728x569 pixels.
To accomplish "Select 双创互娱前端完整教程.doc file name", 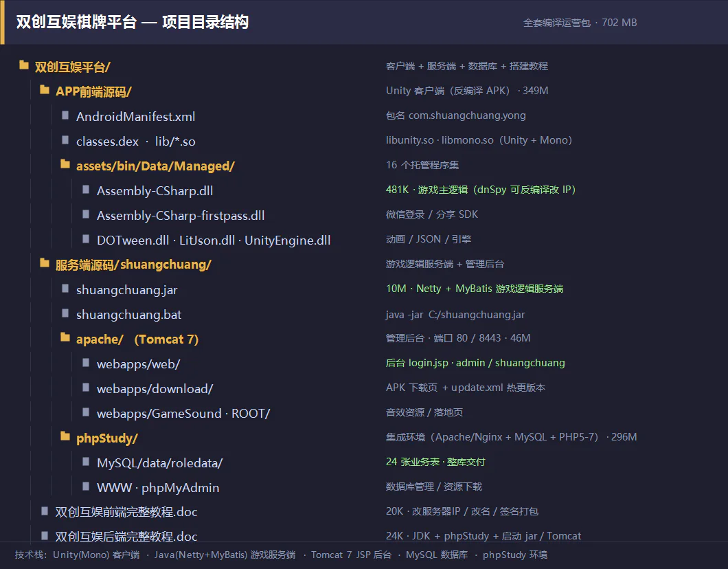I will [x=126, y=512].
